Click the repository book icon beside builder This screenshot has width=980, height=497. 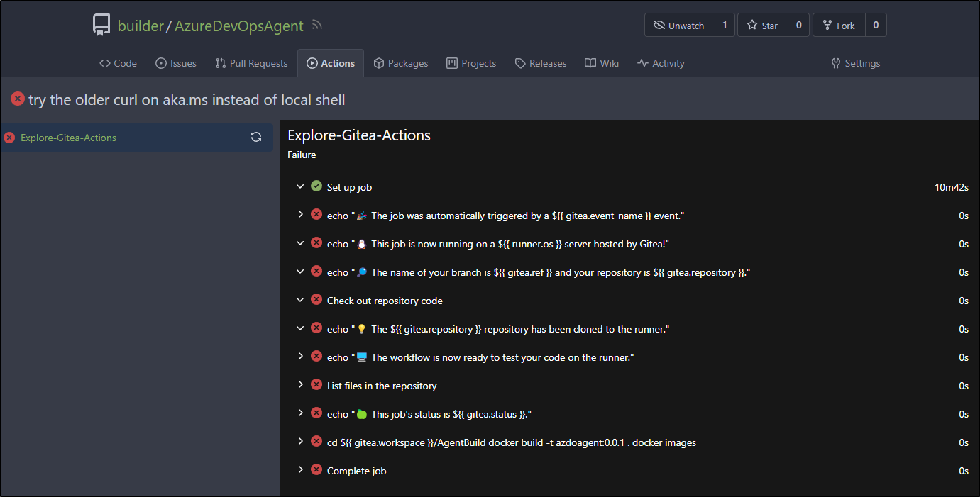tap(101, 26)
